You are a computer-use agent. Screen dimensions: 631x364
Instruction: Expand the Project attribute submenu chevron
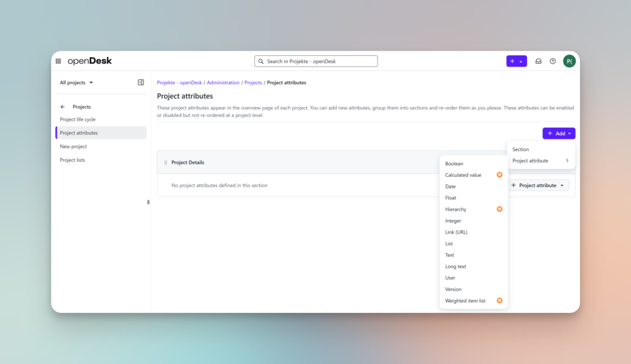click(x=567, y=161)
